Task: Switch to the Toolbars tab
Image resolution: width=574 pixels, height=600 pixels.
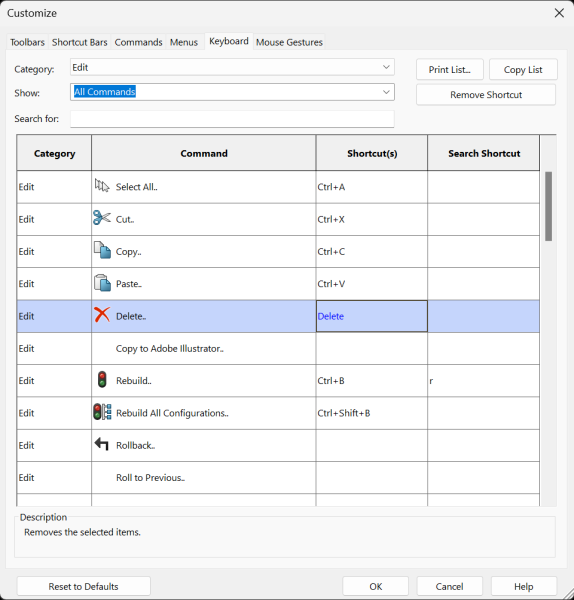Action: 27,42
